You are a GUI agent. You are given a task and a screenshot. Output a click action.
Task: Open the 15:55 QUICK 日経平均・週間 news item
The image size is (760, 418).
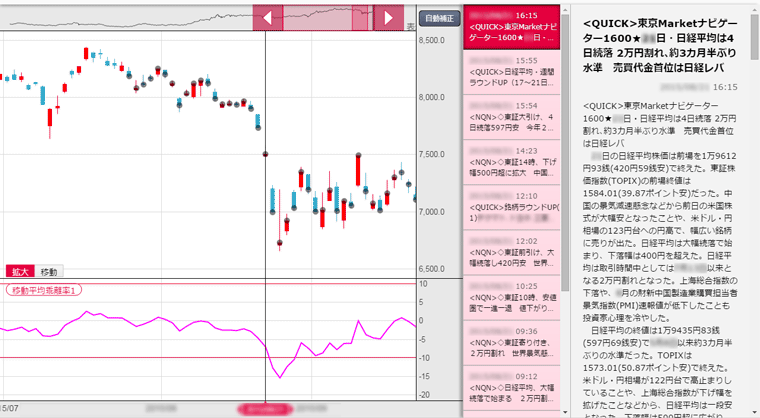[510, 73]
